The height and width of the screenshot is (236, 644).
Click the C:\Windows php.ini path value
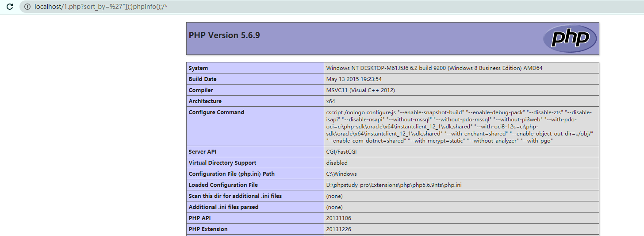[x=341, y=174]
